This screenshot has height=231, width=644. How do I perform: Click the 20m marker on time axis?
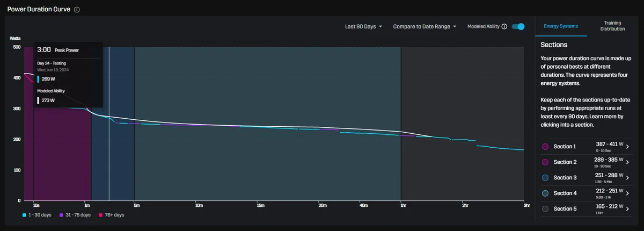click(322, 205)
